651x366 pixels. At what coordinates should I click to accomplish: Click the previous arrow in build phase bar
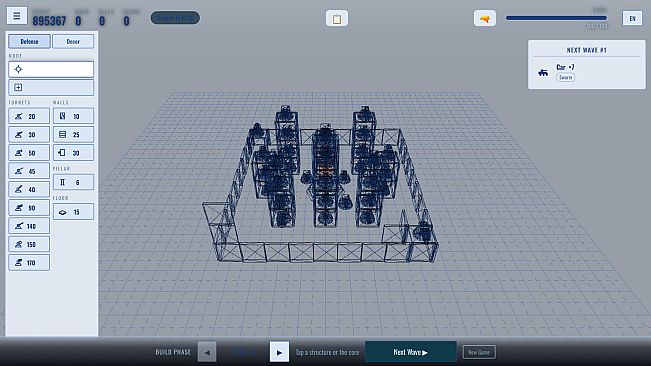207,352
